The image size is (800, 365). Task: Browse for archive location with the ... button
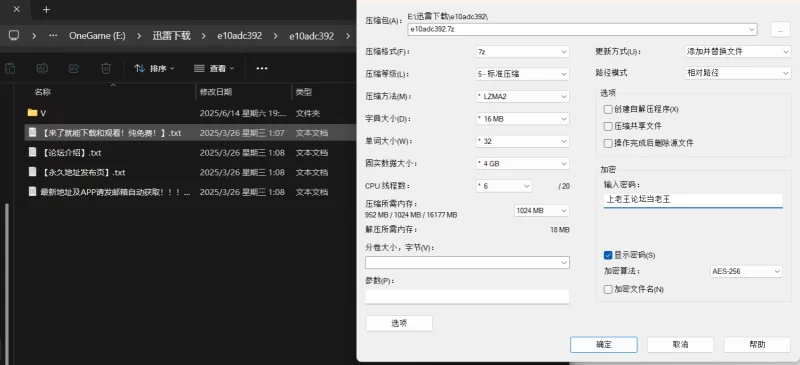click(781, 30)
